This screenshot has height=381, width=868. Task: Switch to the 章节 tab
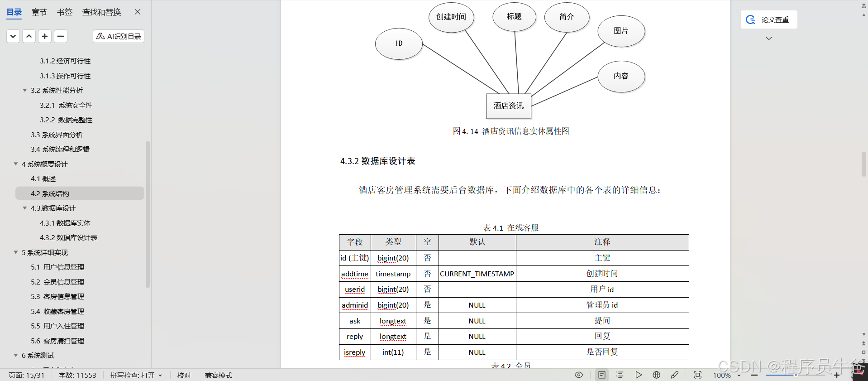39,12
